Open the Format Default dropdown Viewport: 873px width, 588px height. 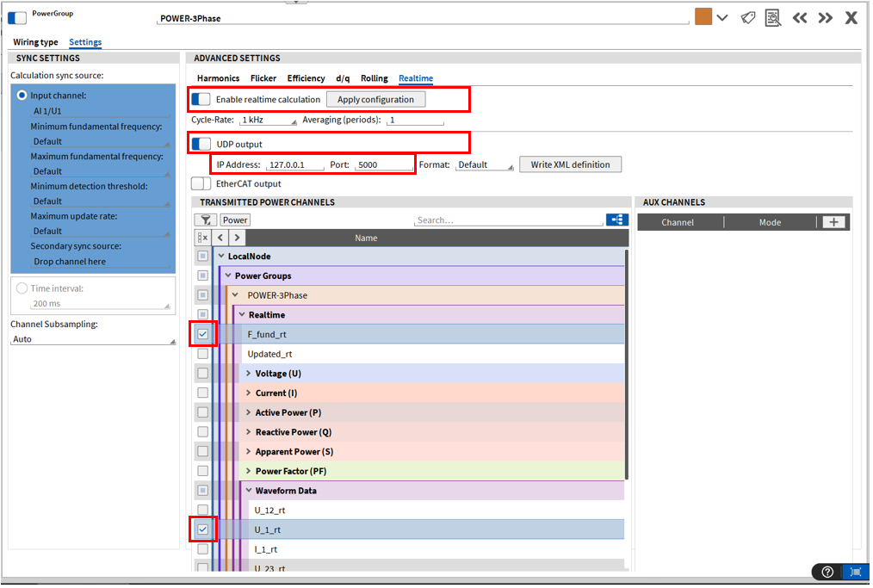coord(485,164)
